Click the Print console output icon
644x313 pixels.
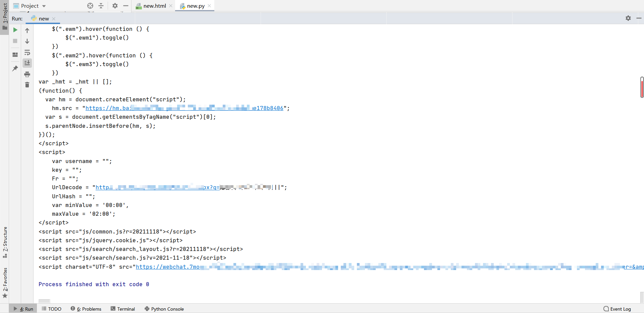27,74
